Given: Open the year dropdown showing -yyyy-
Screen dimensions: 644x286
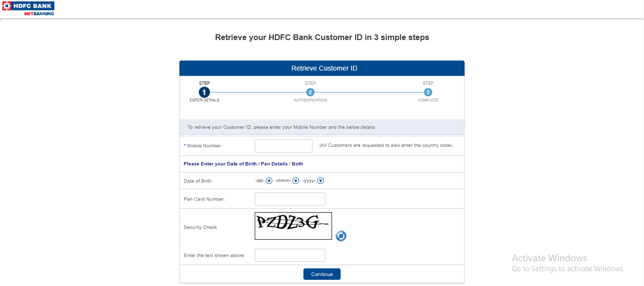Looking at the screenshot, I should [320, 181].
